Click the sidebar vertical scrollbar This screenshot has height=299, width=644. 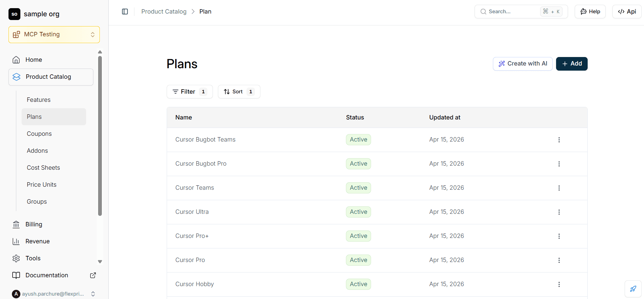coord(100,136)
